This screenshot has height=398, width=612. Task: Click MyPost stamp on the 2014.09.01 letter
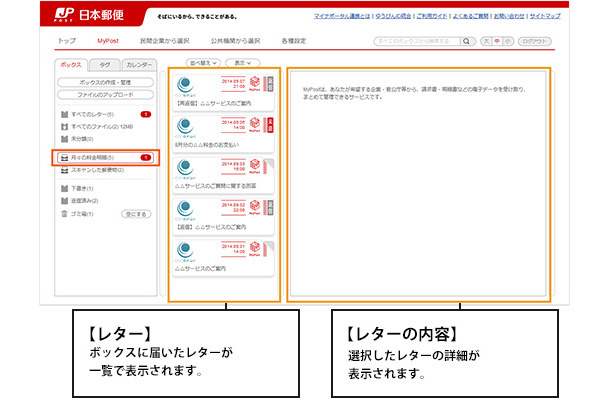pos(254,249)
